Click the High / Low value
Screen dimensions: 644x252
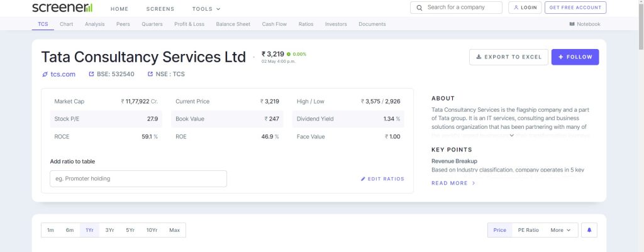[x=380, y=101]
